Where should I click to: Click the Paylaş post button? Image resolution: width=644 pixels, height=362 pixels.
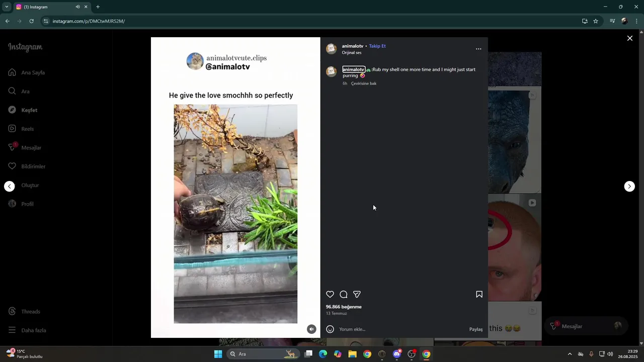tap(476, 329)
